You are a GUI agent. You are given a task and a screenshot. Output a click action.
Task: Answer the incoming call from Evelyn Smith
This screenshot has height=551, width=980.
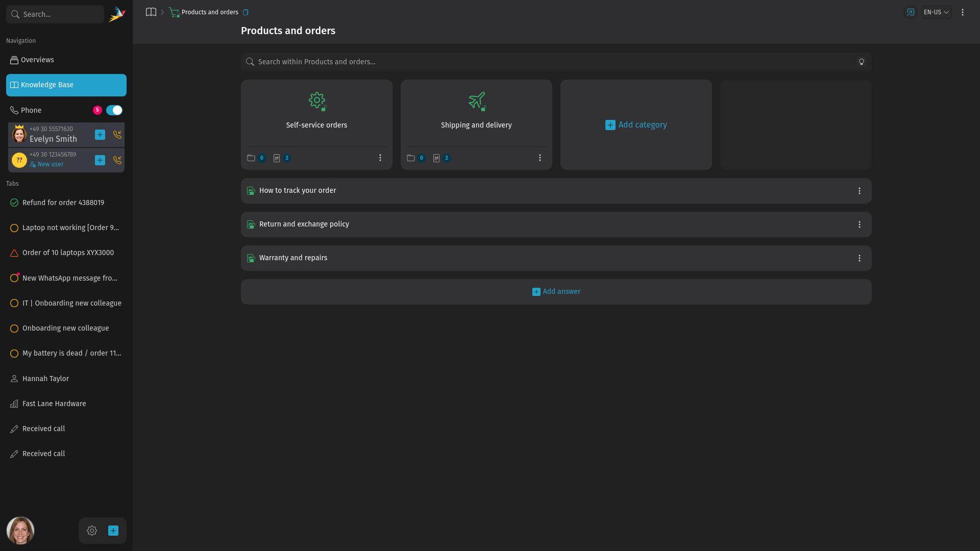pos(117,135)
